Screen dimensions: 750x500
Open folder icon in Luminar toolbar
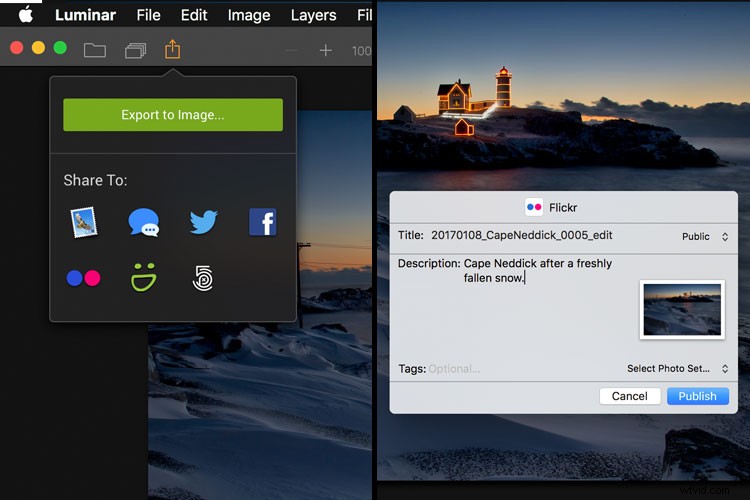(x=95, y=49)
